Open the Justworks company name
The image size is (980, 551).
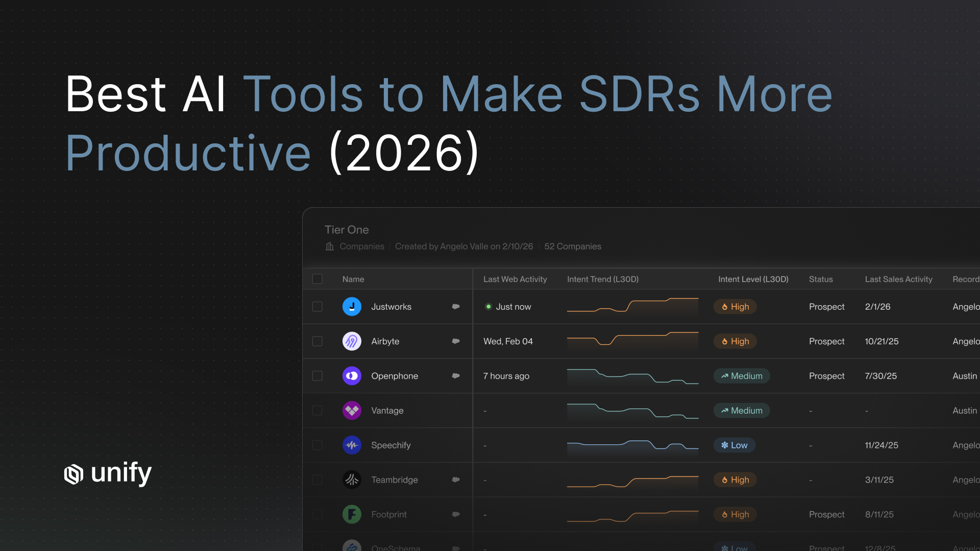391,307
